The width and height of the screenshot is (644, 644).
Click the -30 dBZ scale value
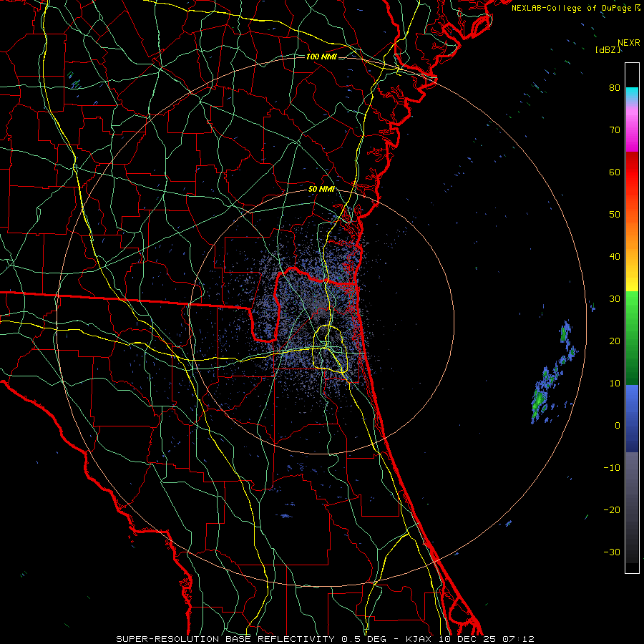[612, 552]
